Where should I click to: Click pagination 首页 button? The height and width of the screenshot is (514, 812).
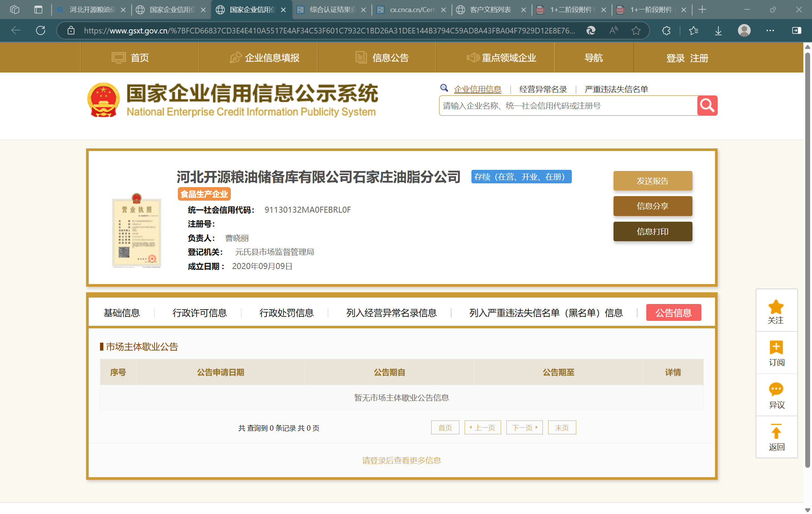click(445, 428)
